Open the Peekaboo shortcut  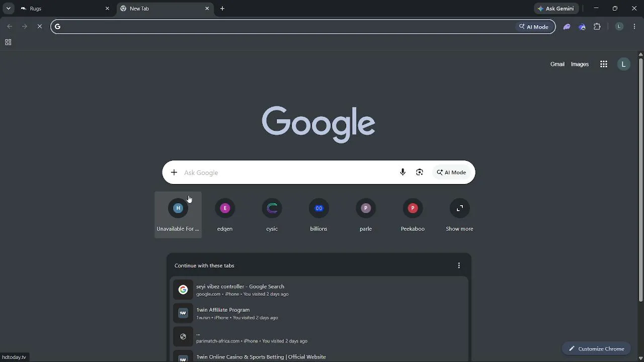pos(413,215)
